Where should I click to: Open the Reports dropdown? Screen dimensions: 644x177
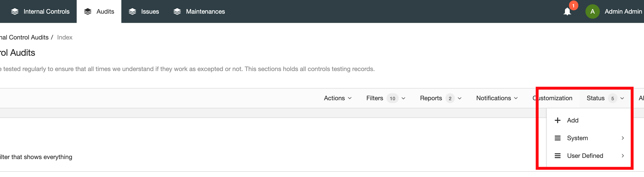click(440, 98)
